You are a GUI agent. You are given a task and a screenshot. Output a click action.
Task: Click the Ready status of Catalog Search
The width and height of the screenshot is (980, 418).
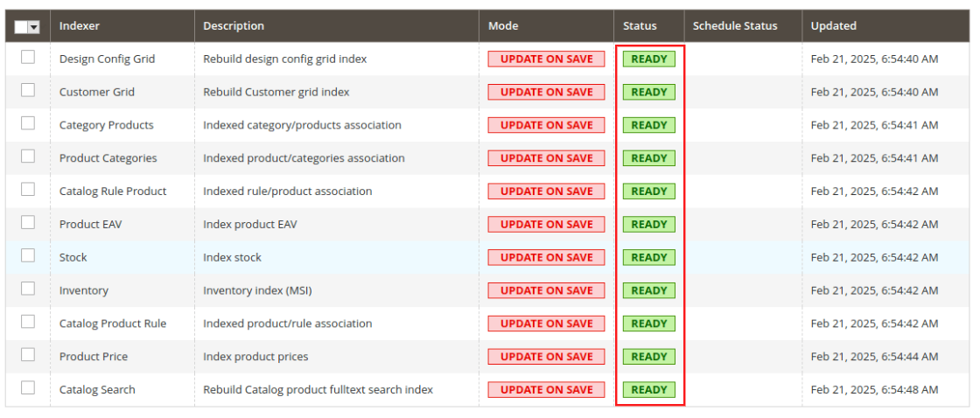click(x=648, y=390)
